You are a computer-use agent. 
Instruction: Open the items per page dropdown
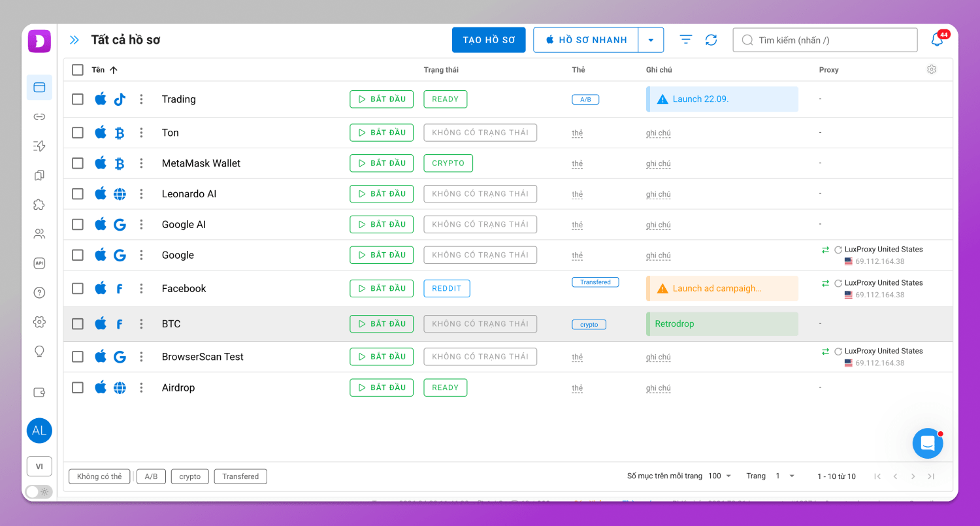coord(720,476)
